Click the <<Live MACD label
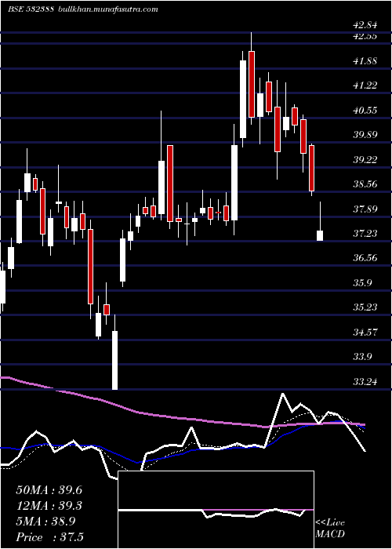Image resolution: width=392 pixels, height=549 pixels. (330, 529)
